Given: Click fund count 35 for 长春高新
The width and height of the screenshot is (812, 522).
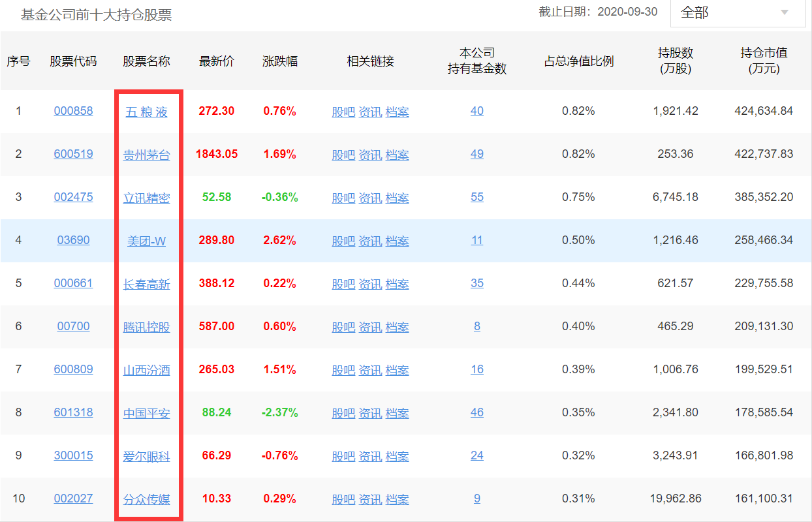Looking at the screenshot, I should pos(477,283).
